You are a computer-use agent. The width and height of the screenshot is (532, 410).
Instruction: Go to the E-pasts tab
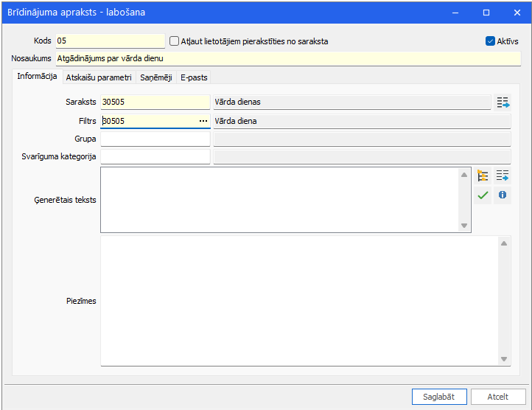point(194,77)
